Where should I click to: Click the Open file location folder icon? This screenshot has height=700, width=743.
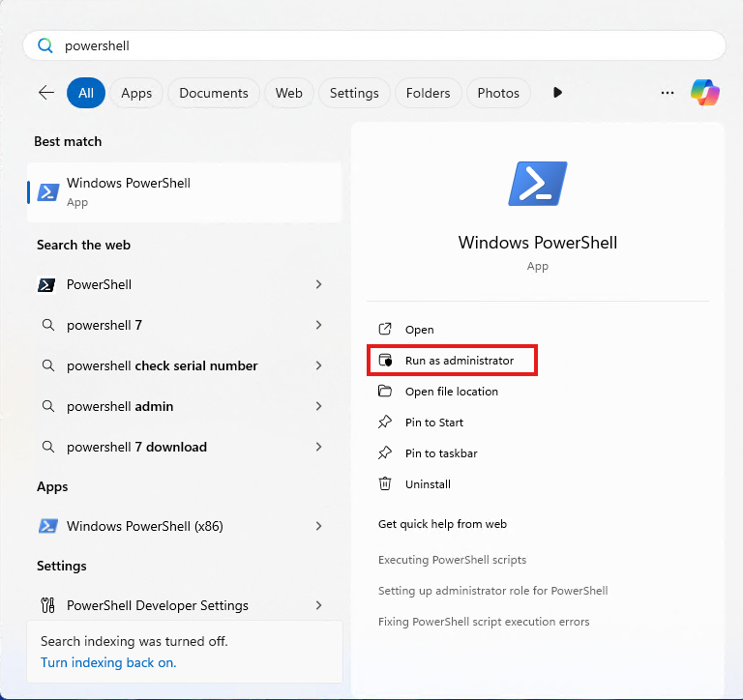point(385,392)
